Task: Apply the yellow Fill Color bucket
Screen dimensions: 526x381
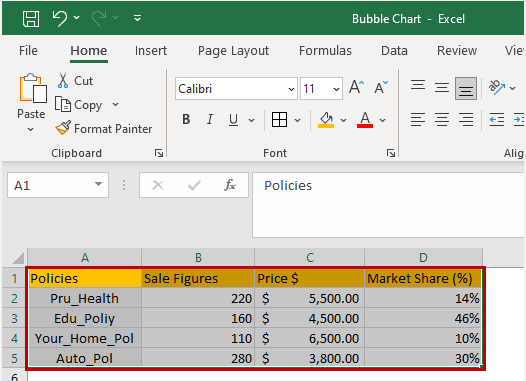Action: tap(326, 120)
